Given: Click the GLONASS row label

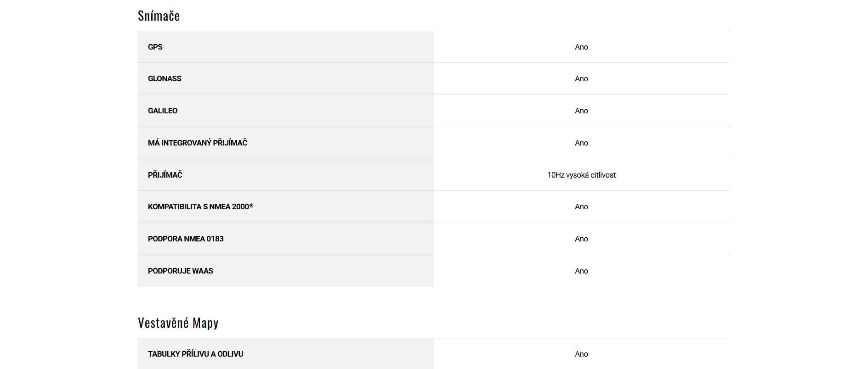Looking at the screenshot, I should (165, 78).
